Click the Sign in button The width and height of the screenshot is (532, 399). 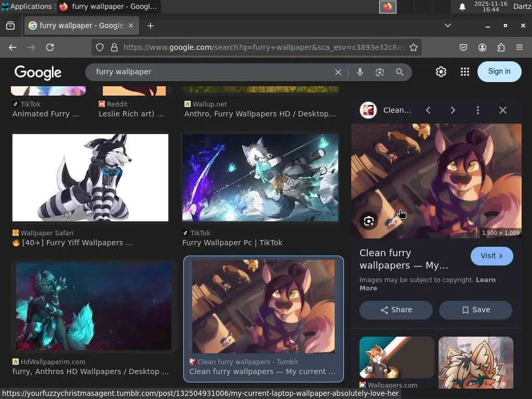coord(499,71)
